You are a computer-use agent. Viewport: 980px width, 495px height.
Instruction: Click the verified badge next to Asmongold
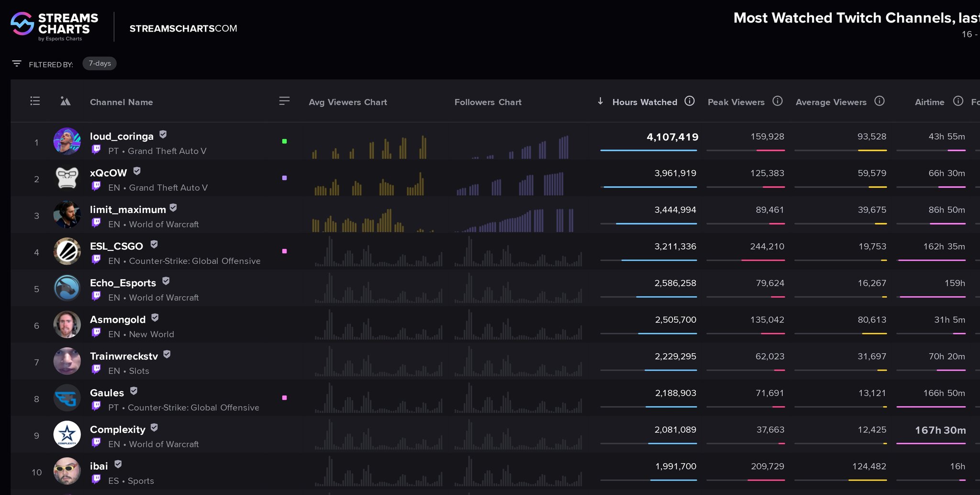[155, 317]
